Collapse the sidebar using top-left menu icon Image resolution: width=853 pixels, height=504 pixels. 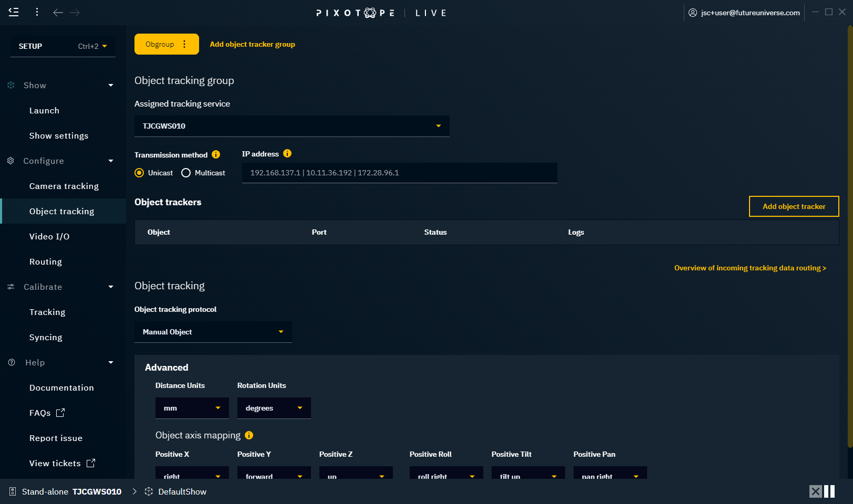point(14,12)
